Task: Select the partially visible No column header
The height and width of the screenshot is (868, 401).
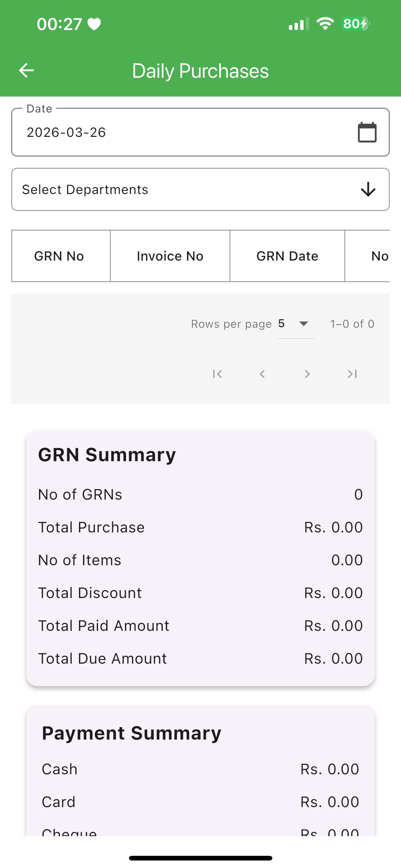Action: click(367, 256)
